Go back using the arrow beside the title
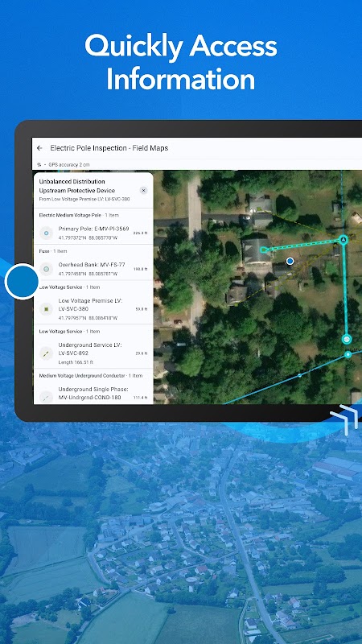 (39, 148)
